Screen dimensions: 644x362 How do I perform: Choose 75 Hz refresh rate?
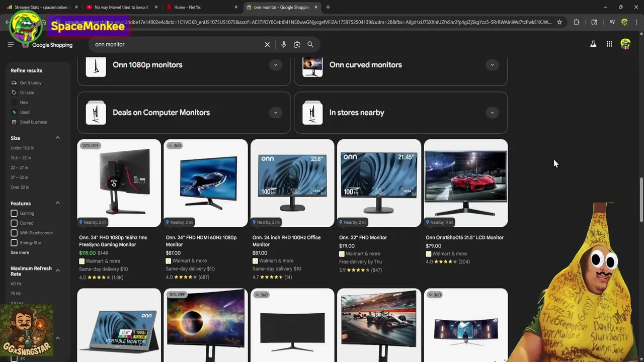point(16,294)
